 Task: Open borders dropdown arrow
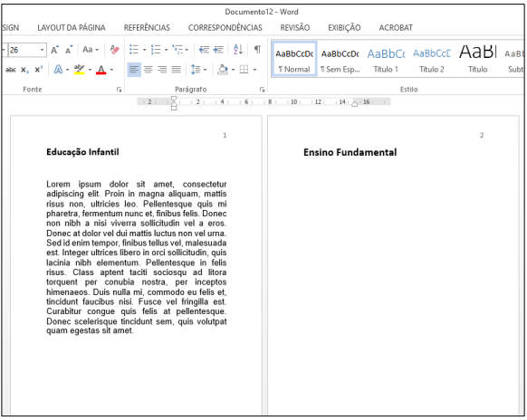click(254, 70)
